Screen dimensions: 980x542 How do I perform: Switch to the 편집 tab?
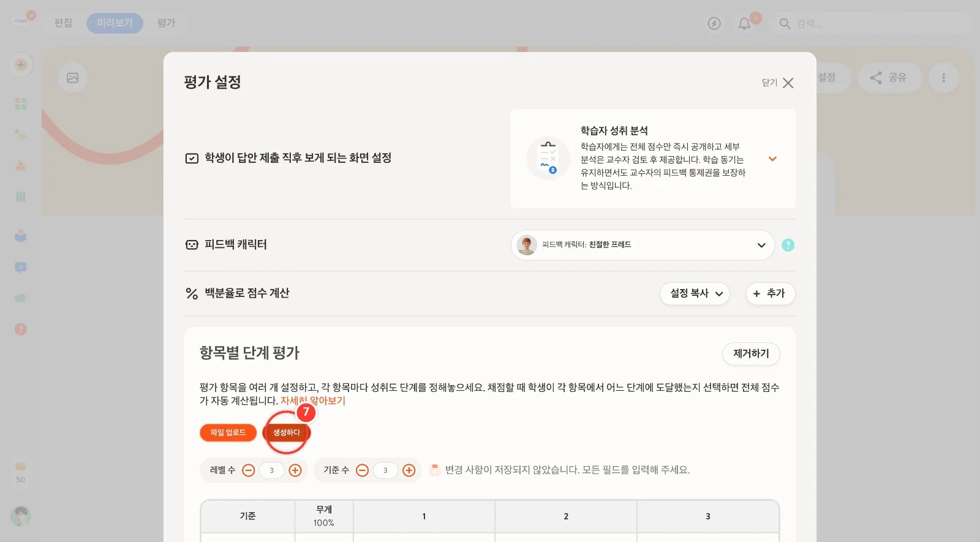(63, 23)
